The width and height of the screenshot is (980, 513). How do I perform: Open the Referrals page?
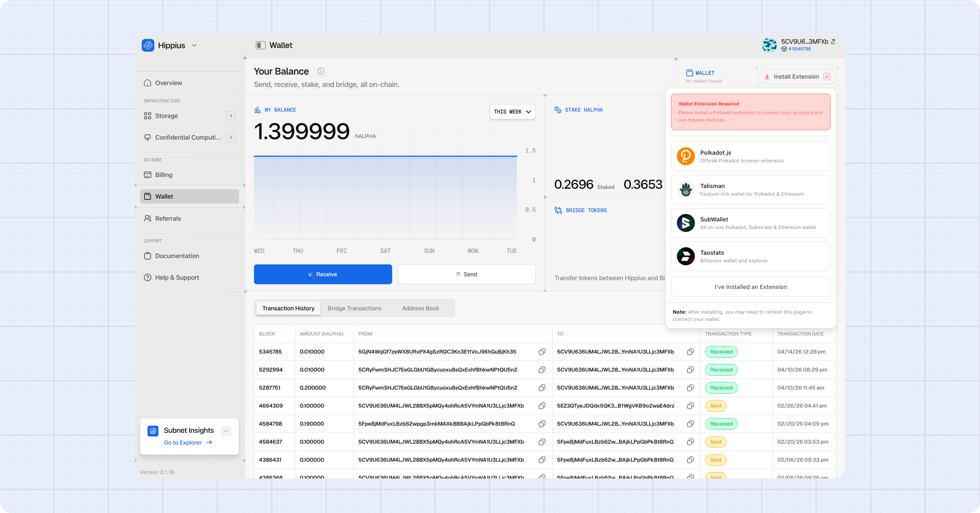click(190, 218)
